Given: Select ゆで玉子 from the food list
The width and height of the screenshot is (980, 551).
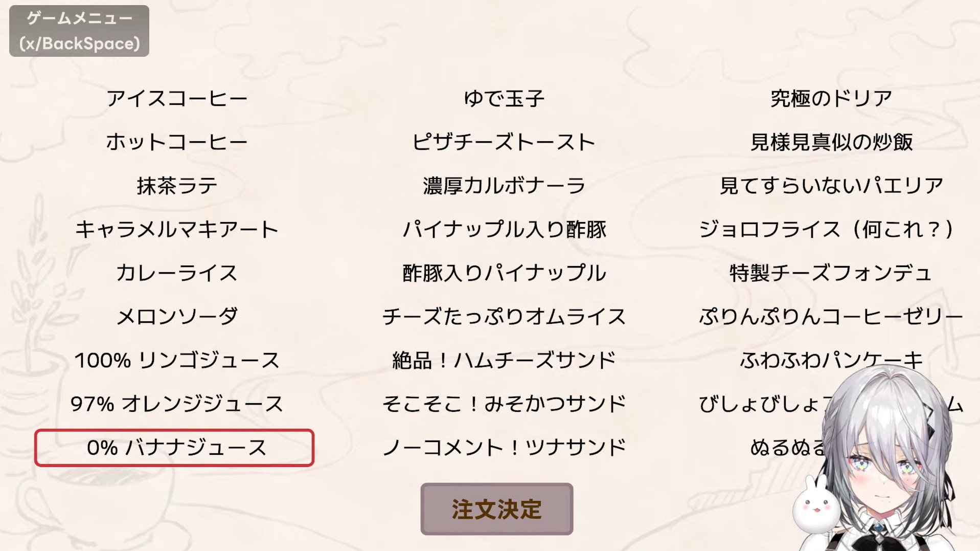Looking at the screenshot, I should 504,98.
